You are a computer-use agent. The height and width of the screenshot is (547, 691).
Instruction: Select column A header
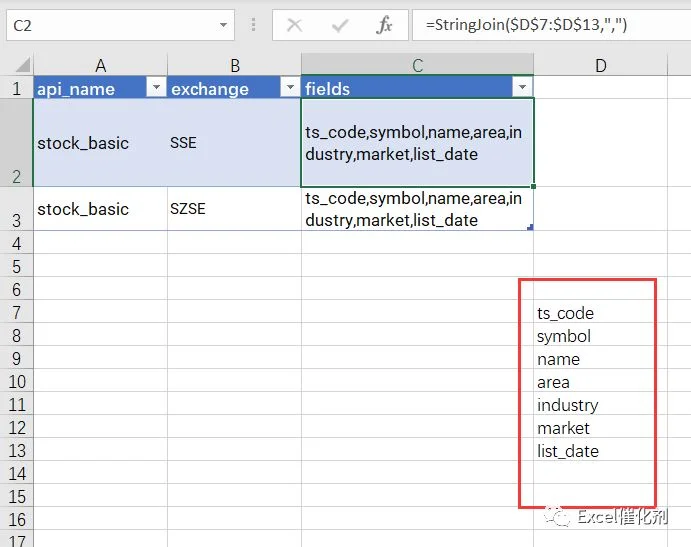click(x=100, y=65)
